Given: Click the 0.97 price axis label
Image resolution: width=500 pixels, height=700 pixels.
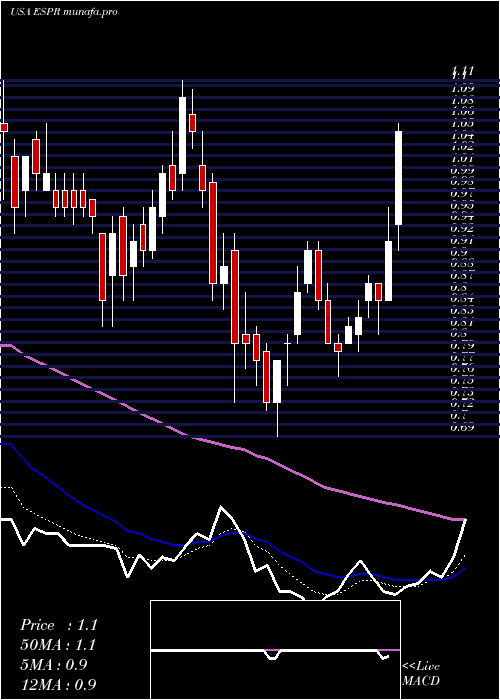Looking at the screenshot, I should tap(462, 194).
